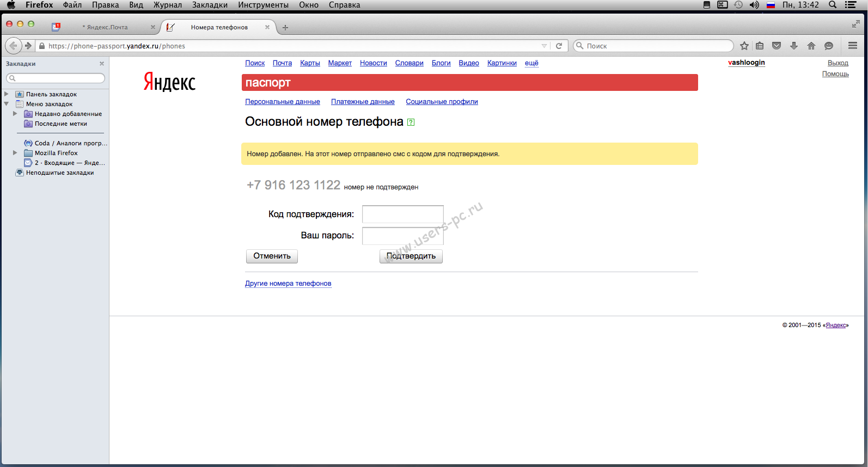Open the Карты service link
868x467 pixels.
(310, 63)
